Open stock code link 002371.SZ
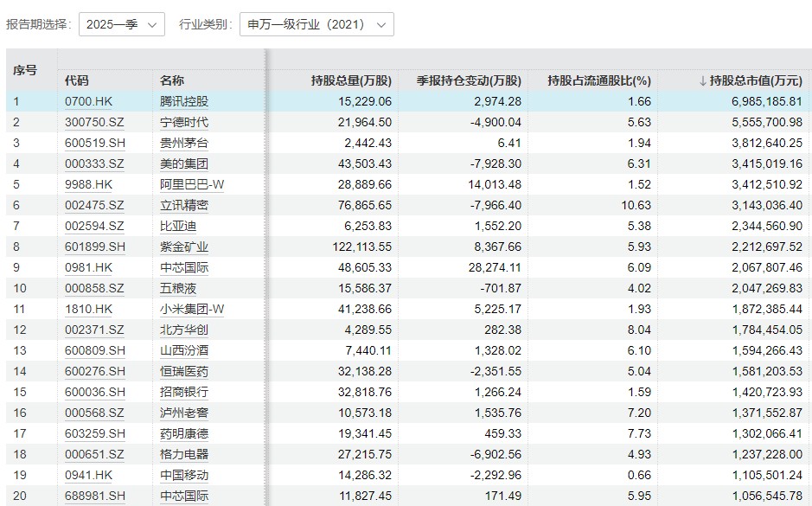The height and width of the screenshot is (506, 812). point(94,330)
